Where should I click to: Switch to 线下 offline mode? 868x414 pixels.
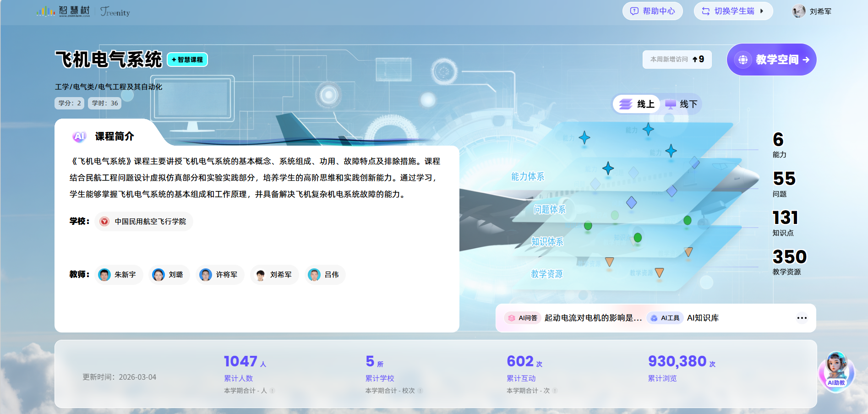click(681, 104)
